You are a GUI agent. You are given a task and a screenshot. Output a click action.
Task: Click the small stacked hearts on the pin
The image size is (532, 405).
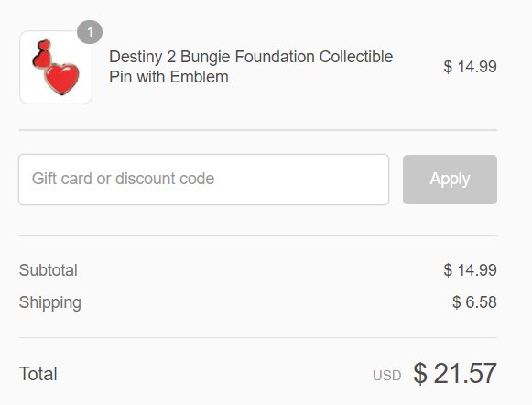tap(42, 54)
